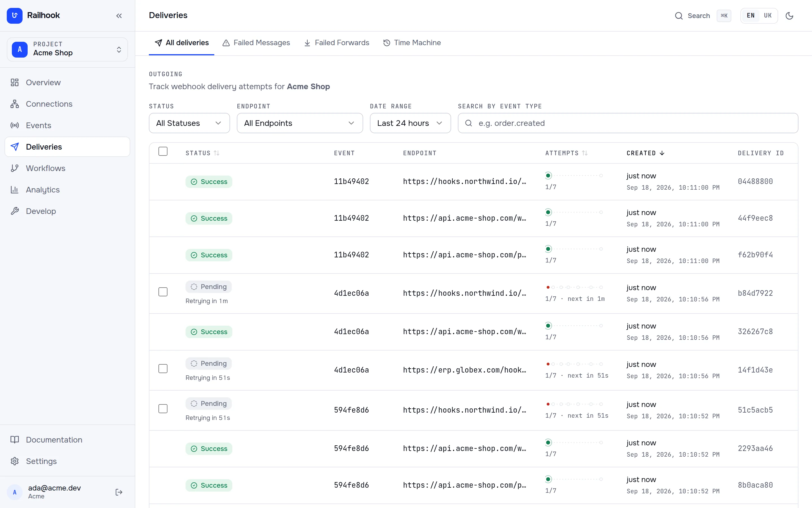The image size is (812, 508).
Task: Click Success status icon for delivery 2293aa46
Action: point(194,448)
